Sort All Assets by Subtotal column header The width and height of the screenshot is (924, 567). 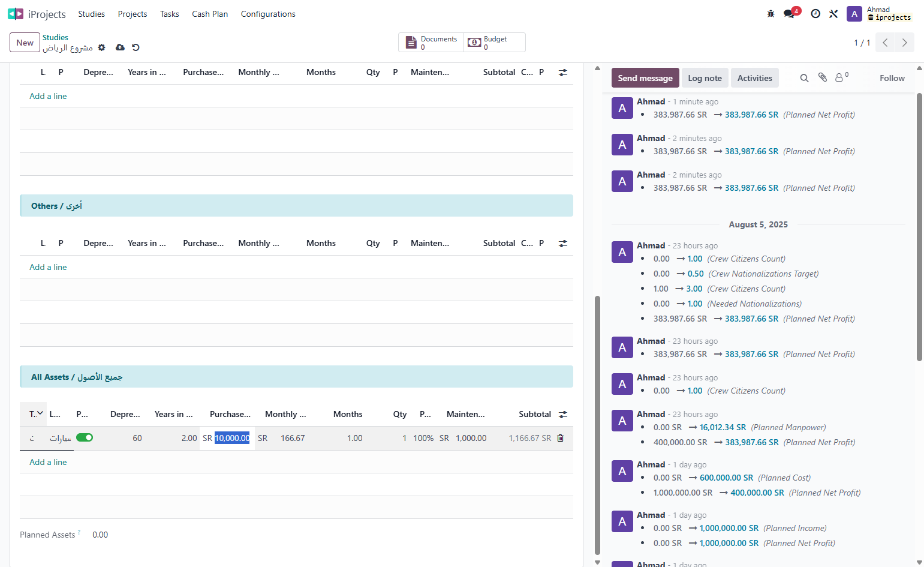tap(534, 414)
